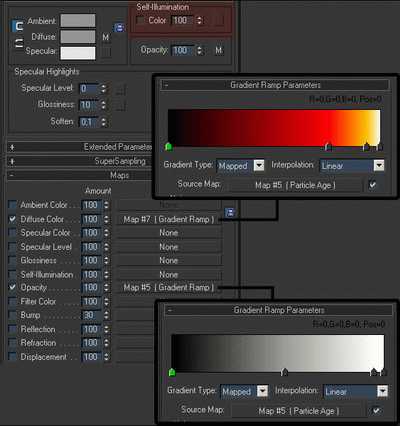This screenshot has width=400, height=426.
Task: Enable the Displacement map checkbox
Action: click(x=12, y=357)
